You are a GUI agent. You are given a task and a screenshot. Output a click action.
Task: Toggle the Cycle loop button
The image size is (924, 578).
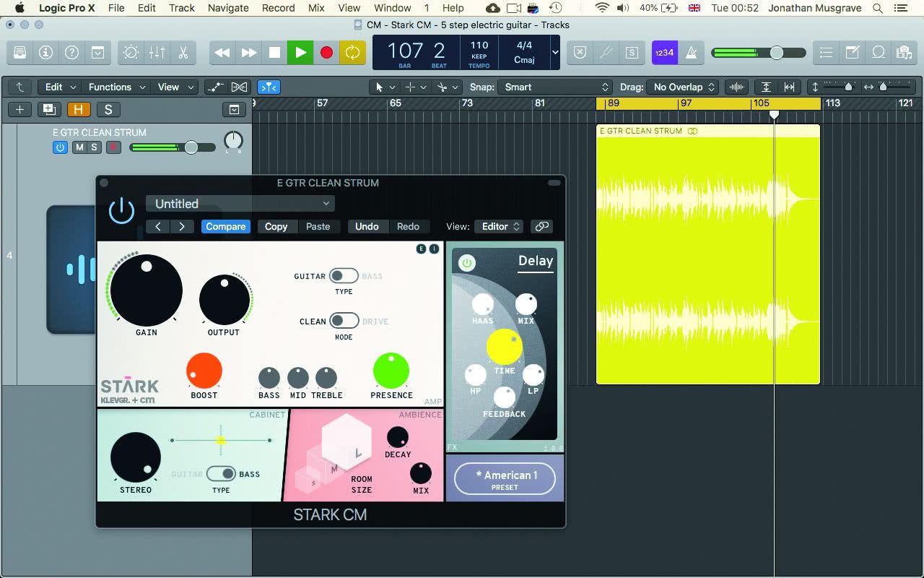click(x=352, y=53)
